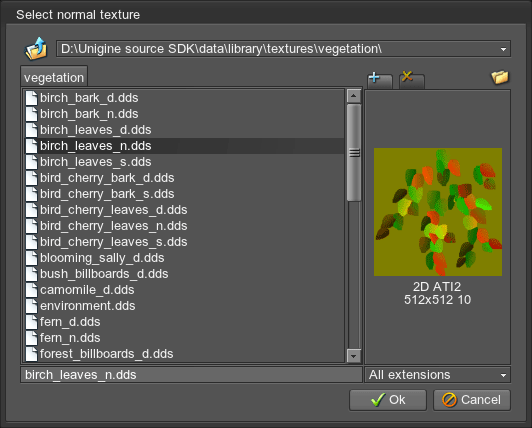Click the file icon beside camomile_d.dds
532x428 pixels.
coord(32,290)
